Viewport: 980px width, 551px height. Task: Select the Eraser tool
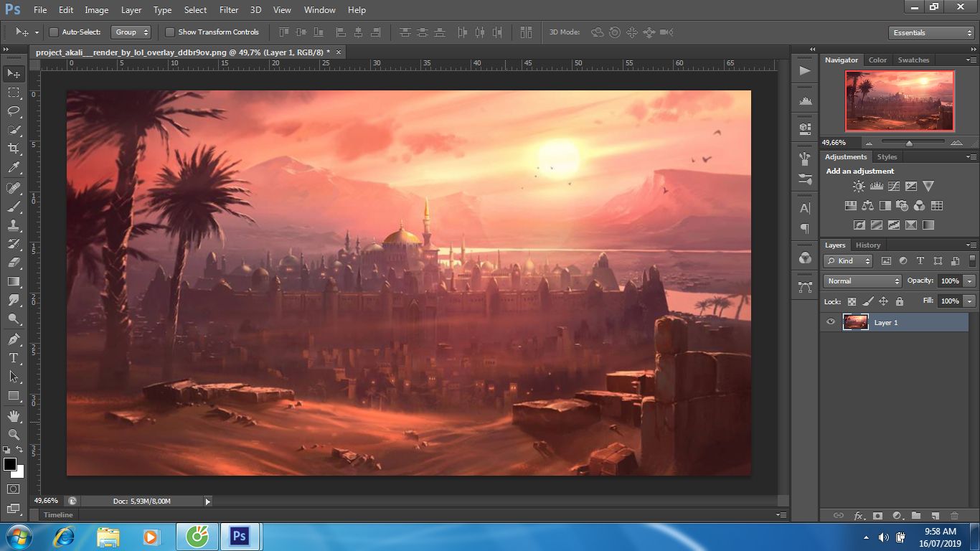[x=14, y=263]
